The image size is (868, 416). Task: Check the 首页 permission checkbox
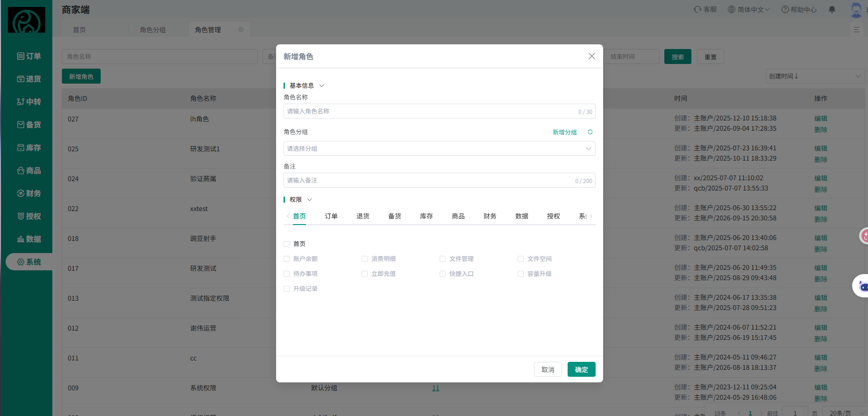pyautogui.click(x=286, y=244)
